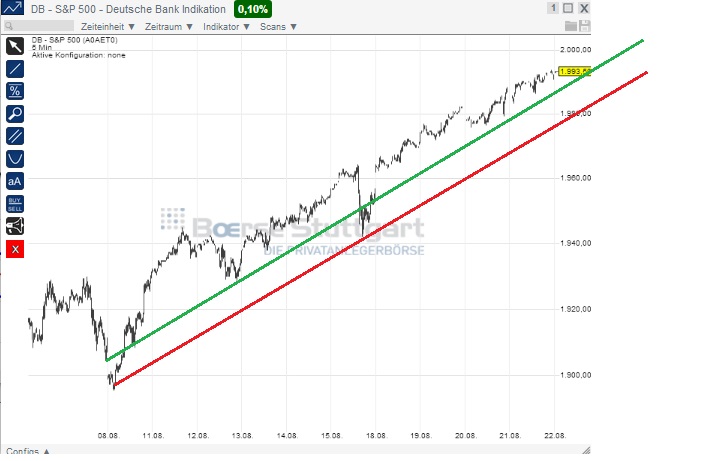Click the 20.08. date axis label
Screen dimensions: 703x461
pyautogui.click(x=465, y=436)
